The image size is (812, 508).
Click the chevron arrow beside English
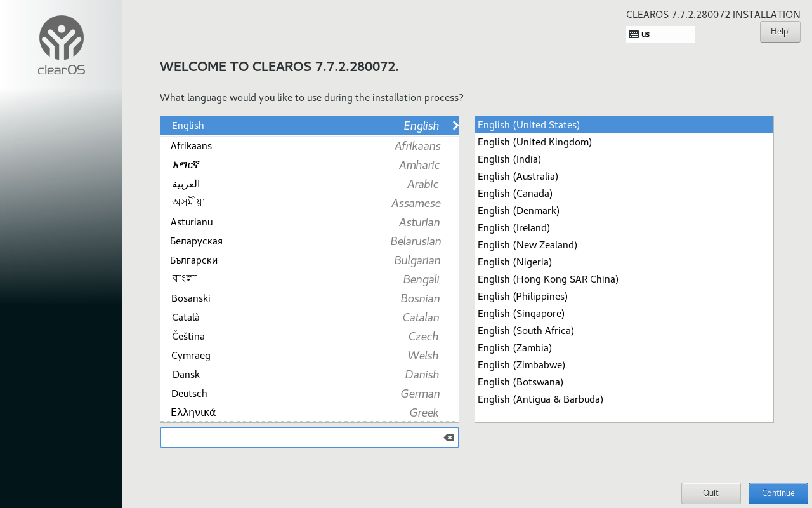tap(455, 126)
